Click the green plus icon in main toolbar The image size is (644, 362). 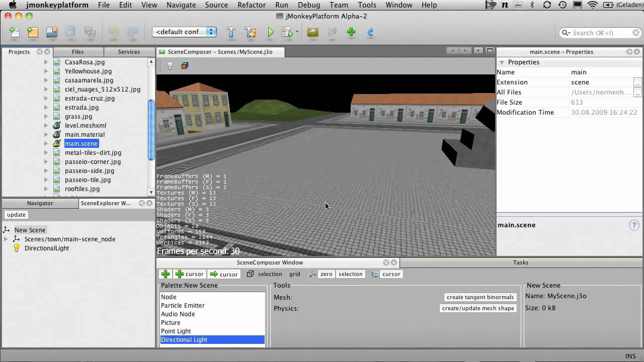click(351, 32)
